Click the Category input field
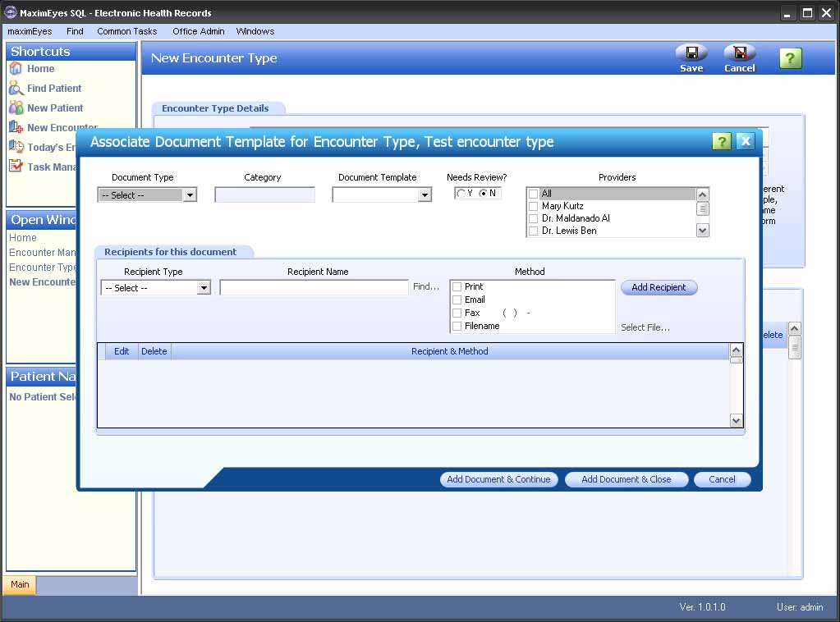Screen dimensions: 840x622 [x=264, y=194]
